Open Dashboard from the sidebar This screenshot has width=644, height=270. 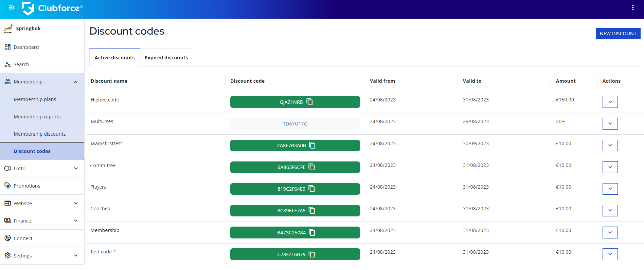click(26, 47)
